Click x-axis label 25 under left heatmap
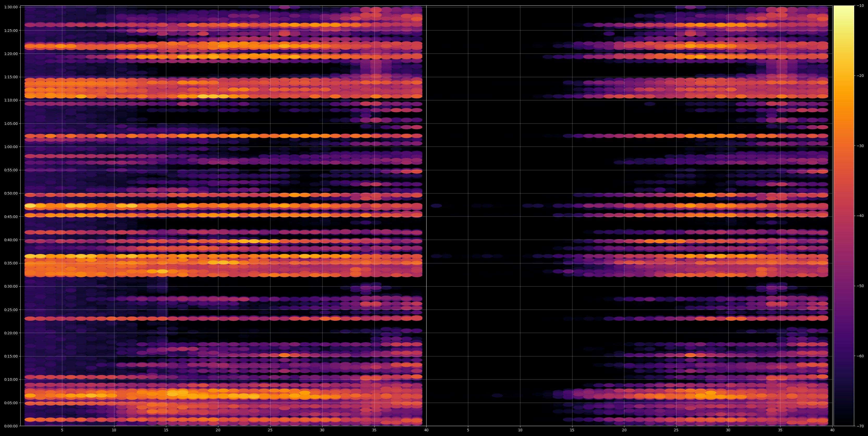 [270, 430]
